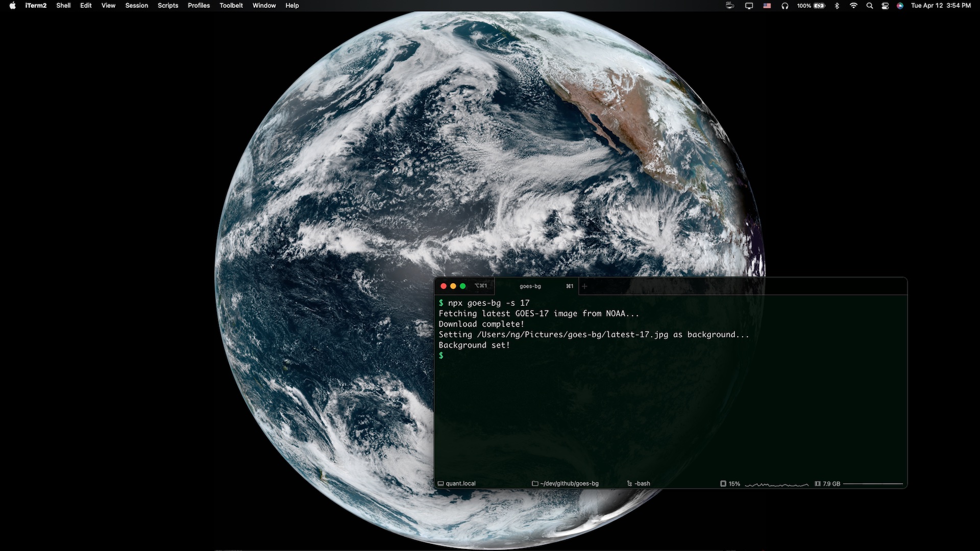The image size is (980, 551).
Task: Open Spotlight search magnifier icon
Action: pos(869,6)
